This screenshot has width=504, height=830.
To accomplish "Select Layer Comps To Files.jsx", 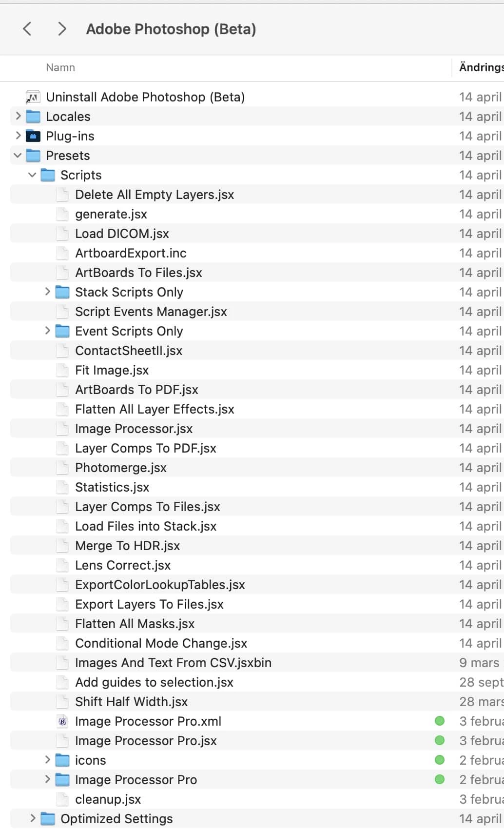I will coord(148,507).
